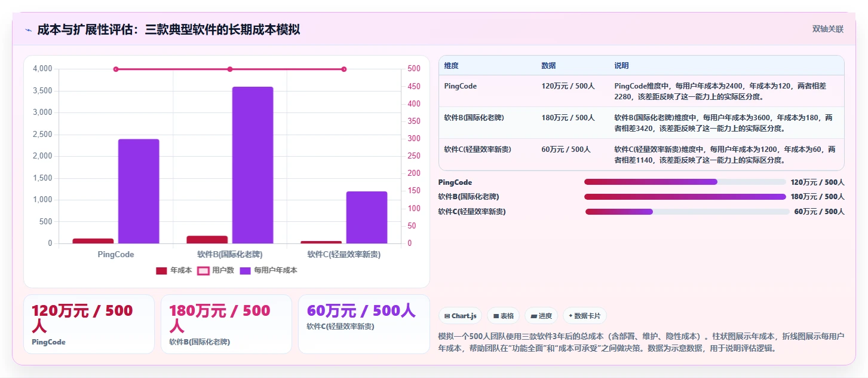The width and height of the screenshot is (868, 378).
Task: Click right axis value 450
Action: pos(414,86)
